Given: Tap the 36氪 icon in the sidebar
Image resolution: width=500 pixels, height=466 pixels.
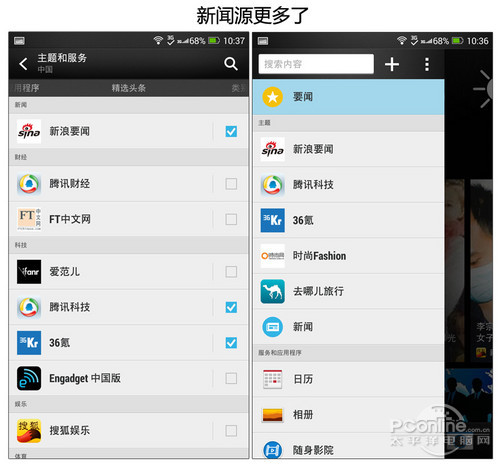Looking at the screenshot, I should 273,220.
